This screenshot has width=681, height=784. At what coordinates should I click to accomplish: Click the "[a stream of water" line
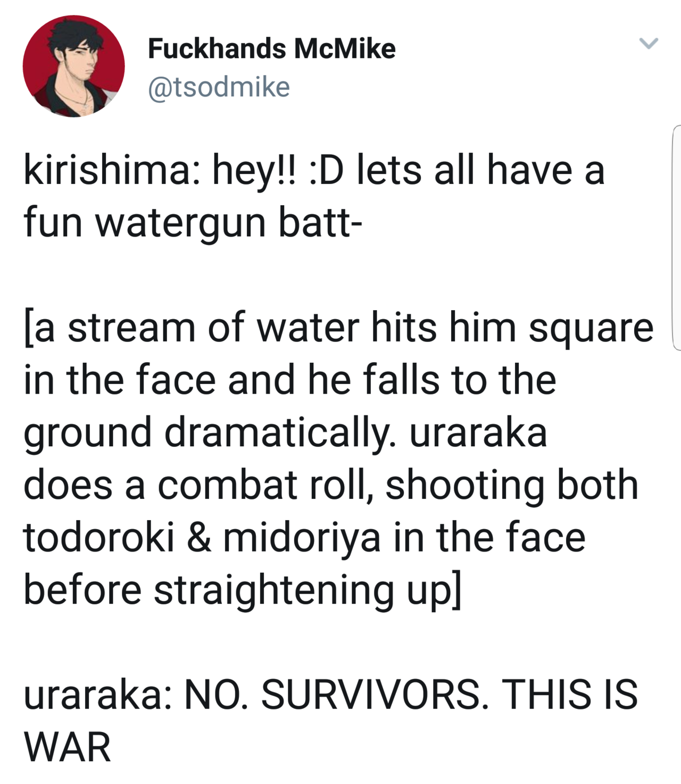click(x=338, y=327)
